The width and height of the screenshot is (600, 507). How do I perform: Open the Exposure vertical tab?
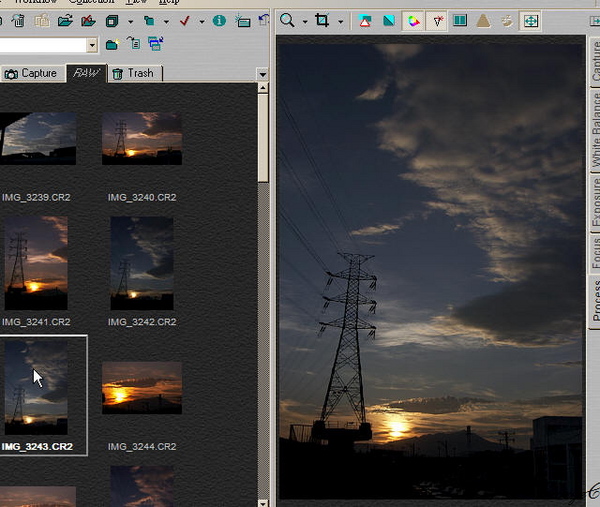click(595, 202)
